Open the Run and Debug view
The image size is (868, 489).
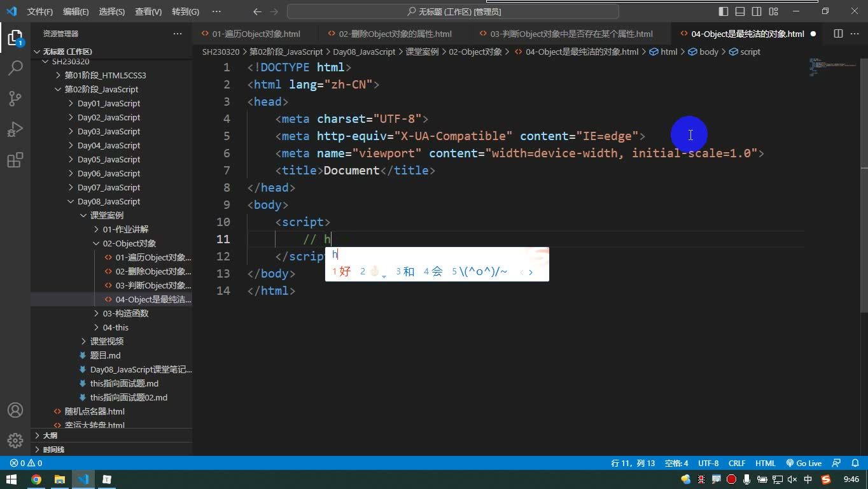(x=15, y=129)
